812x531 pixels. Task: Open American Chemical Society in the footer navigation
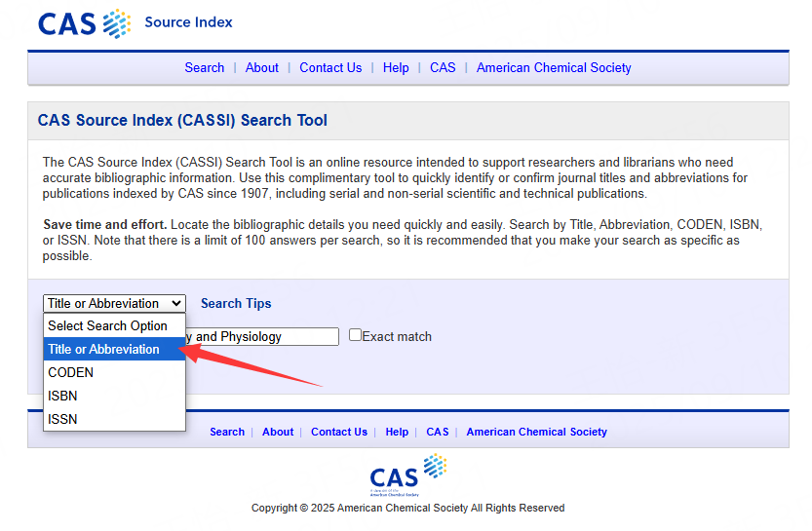[x=536, y=432]
